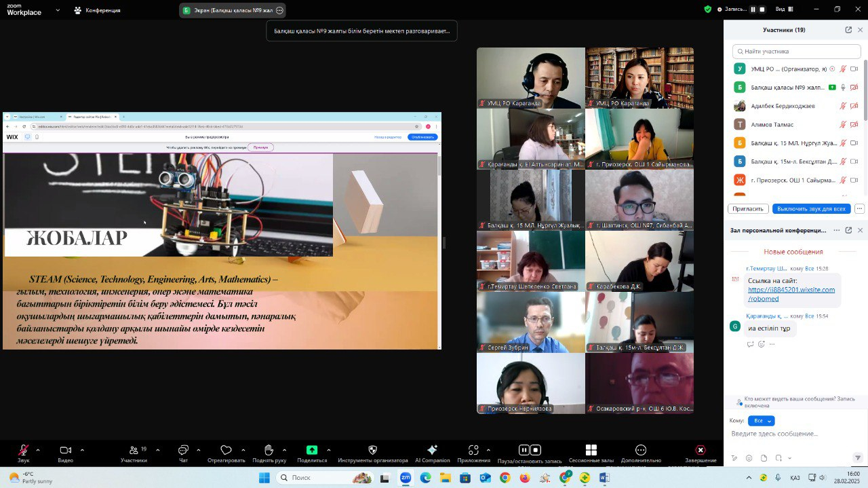Expand audio options arrow next to Звук
868x488 pixels.
pyautogui.click(x=38, y=450)
